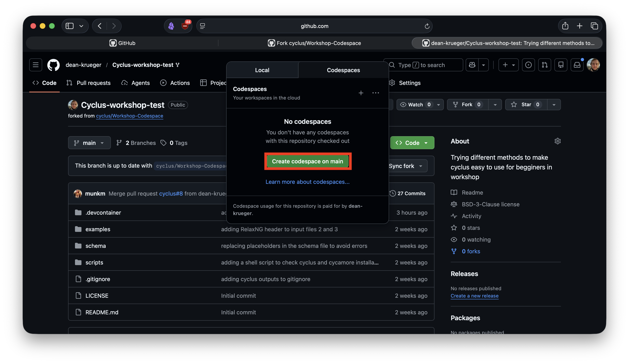
Task: Expand the Copilot dropdown arrow
Action: point(484,65)
